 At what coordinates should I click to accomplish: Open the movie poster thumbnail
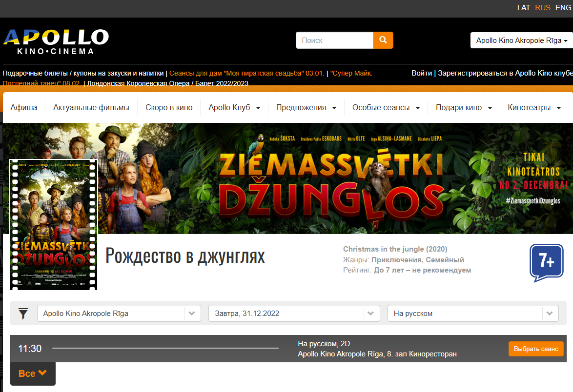point(54,225)
